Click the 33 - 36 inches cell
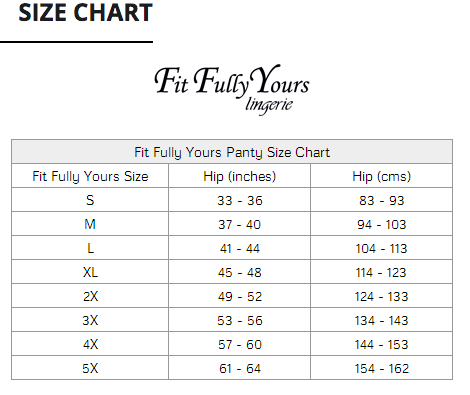Screen dimensions: 470x395 point(240,200)
